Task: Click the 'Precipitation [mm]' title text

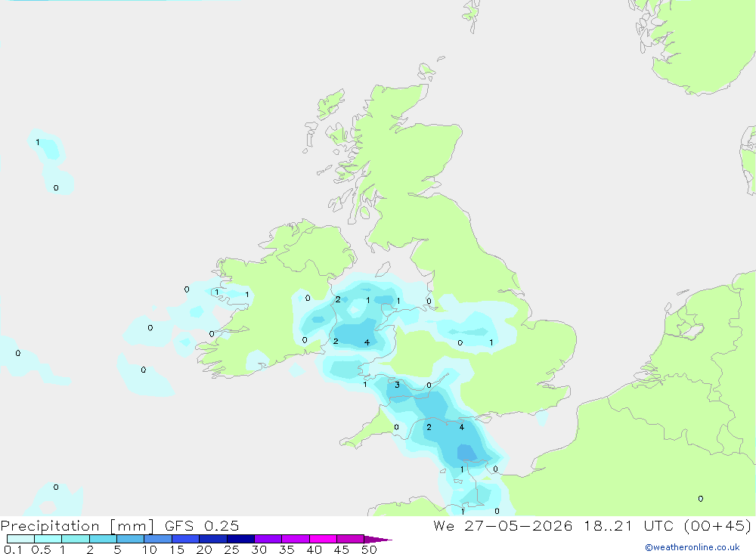Action: (77, 526)
